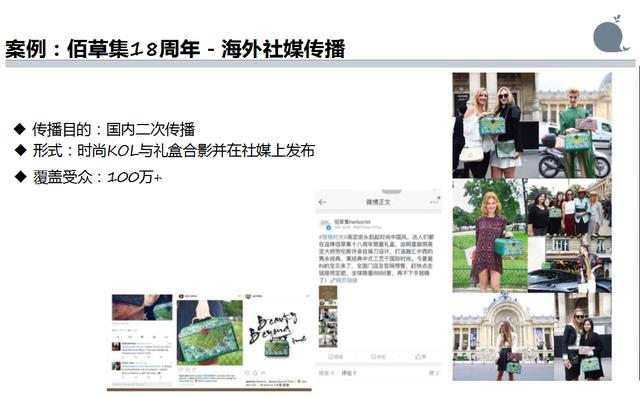Click photo of woman walking before palace
Screen dimensions: 640x398
[x=503, y=337]
